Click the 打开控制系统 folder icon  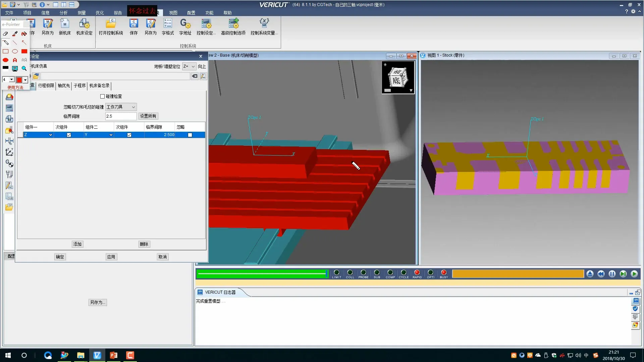111,23
